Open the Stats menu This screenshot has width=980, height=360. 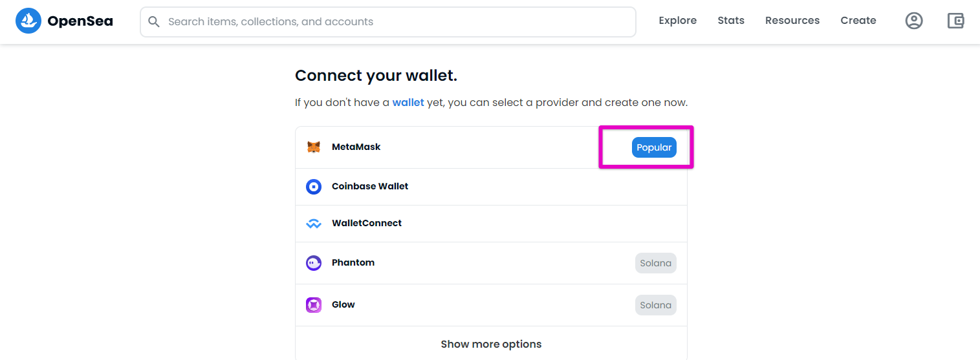[x=731, y=21]
